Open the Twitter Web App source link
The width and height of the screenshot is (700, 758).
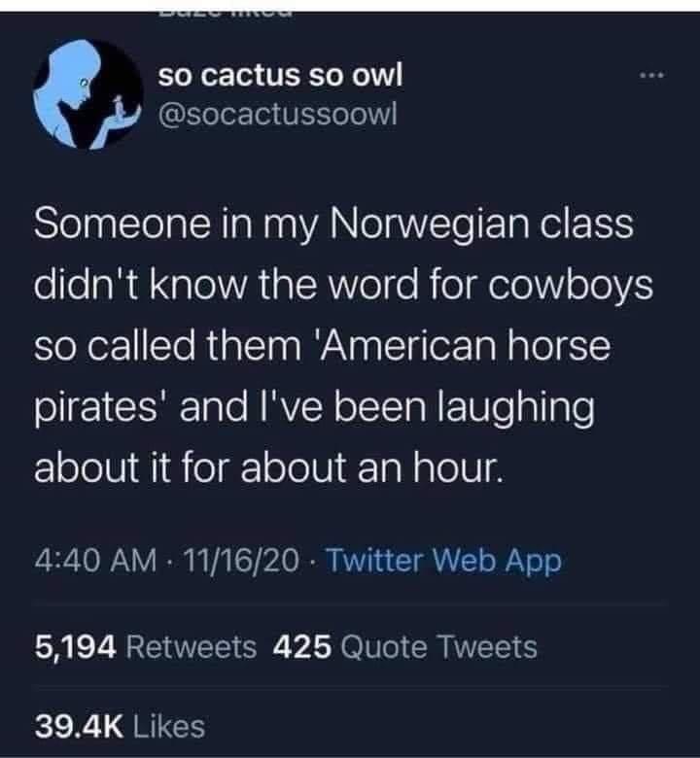coord(443,562)
